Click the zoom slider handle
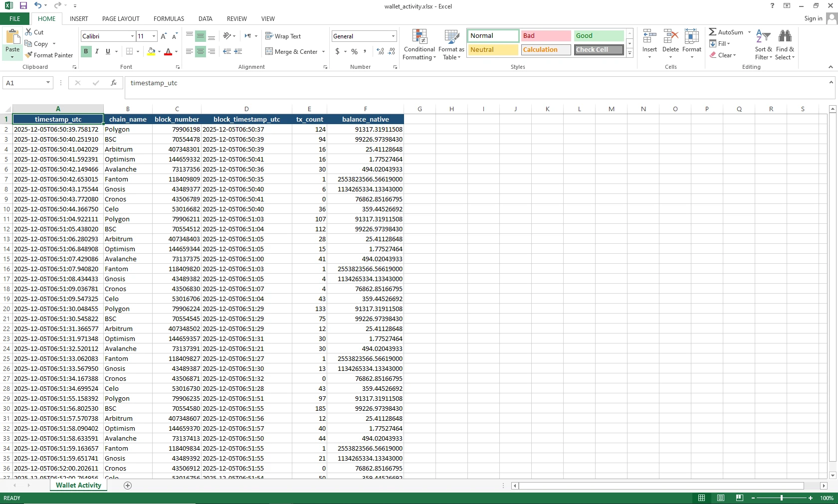 pos(782,498)
